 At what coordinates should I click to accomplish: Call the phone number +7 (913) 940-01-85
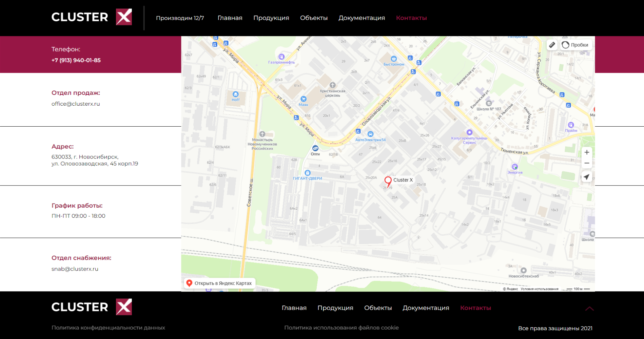click(76, 60)
